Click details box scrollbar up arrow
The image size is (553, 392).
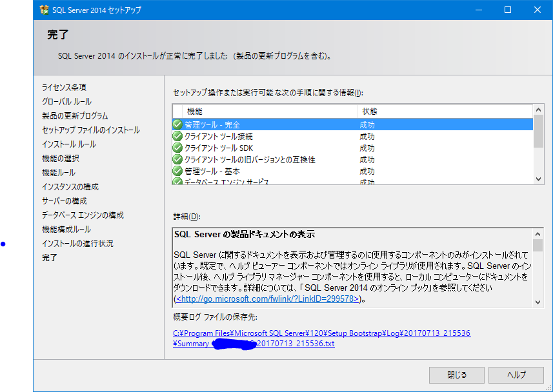pos(538,234)
